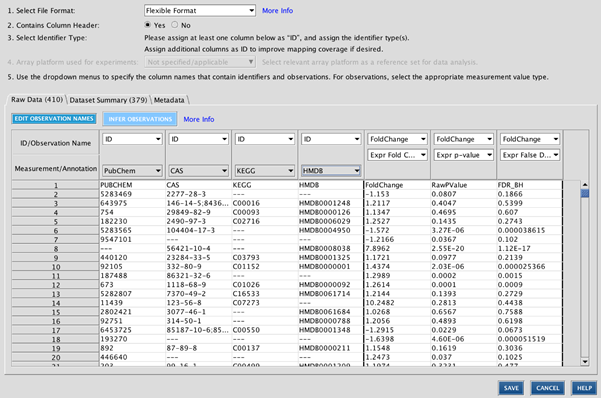601x398 pixels.
Task: Select FoldChange cell 7.8962
Action: point(397,248)
